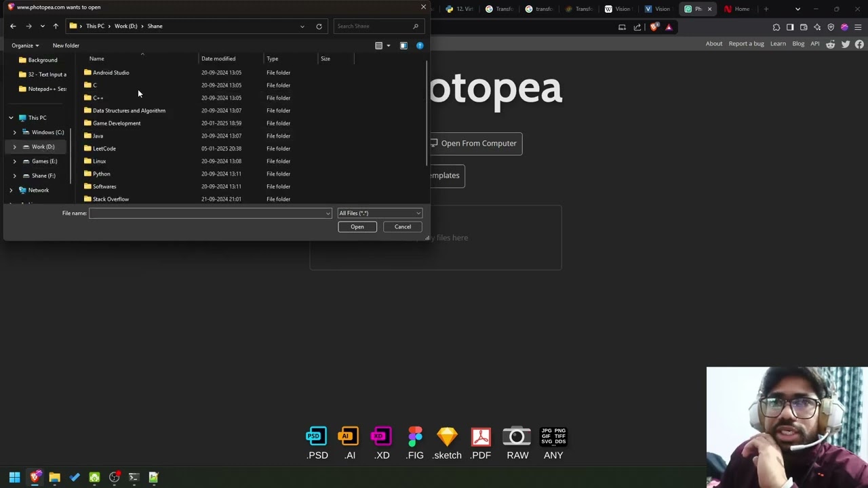Open Brave browser from the taskbar
The height and width of the screenshot is (488, 868).
[x=35, y=477]
